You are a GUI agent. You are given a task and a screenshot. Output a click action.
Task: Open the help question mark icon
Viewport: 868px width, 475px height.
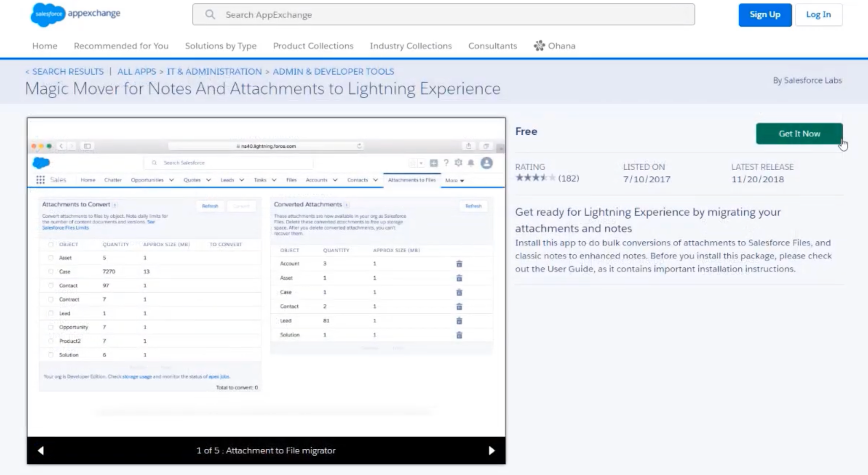click(446, 163)
